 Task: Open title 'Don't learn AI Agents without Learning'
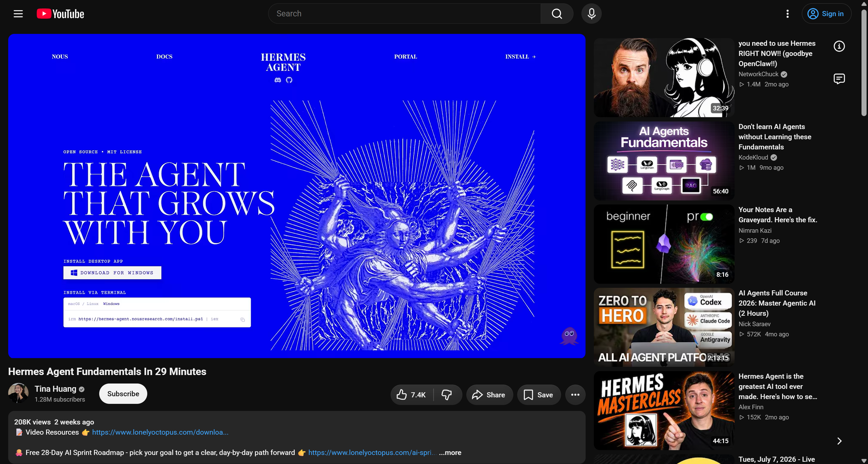click(x=775, y=137)
